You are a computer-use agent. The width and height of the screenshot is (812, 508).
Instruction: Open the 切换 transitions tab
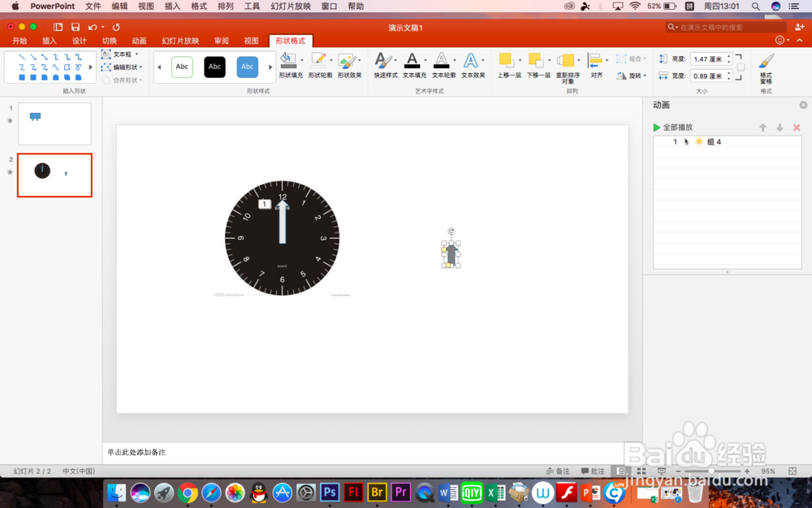click(109, 41)
